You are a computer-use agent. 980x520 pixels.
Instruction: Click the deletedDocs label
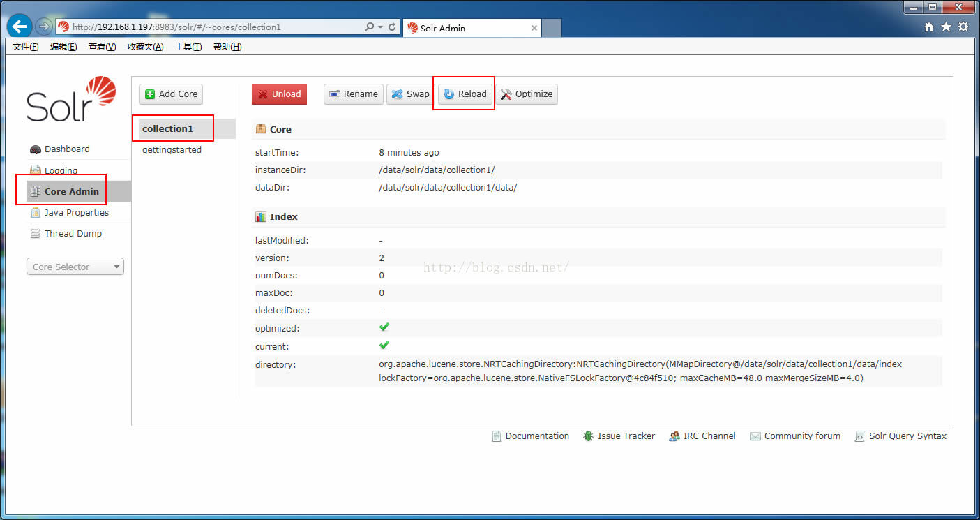click(282, 310)
